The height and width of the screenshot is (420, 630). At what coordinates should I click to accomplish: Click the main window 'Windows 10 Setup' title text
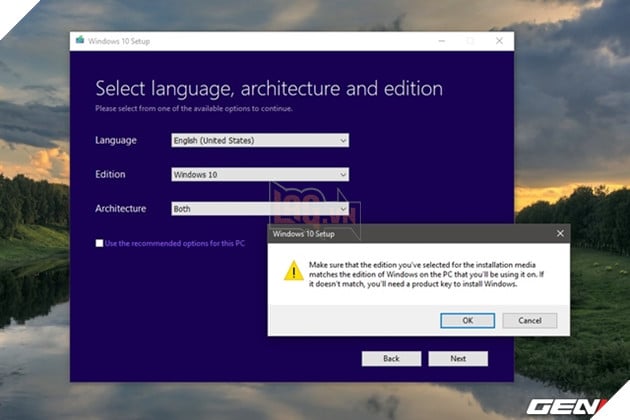tap(119, 41)
